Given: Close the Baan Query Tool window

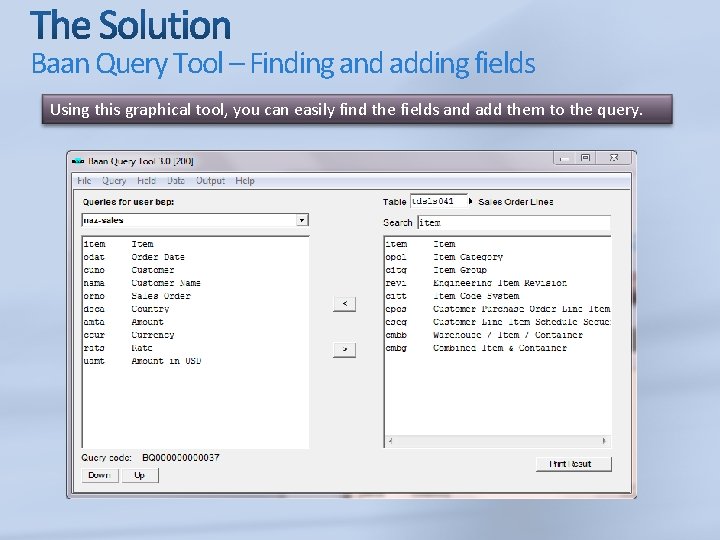Looking at the screenshot, I should click(614, 158).
